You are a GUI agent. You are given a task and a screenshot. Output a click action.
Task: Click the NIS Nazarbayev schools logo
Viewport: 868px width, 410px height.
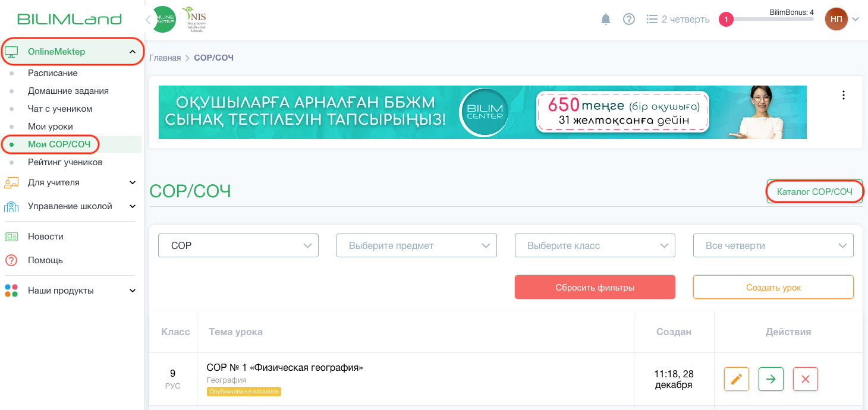click(194, 19)
